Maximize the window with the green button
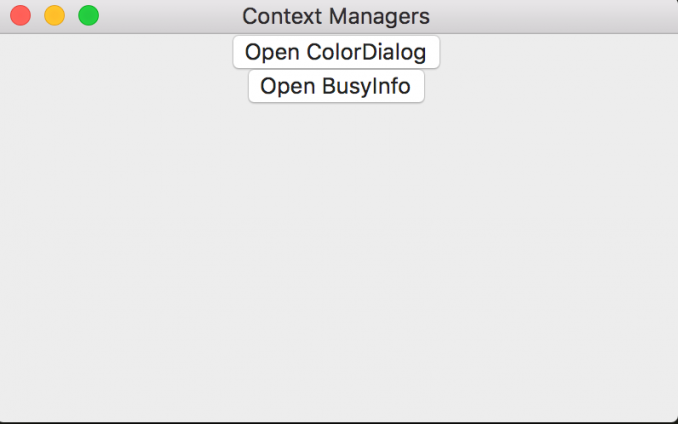Screen dimensions: 678x424 (88, 16)
